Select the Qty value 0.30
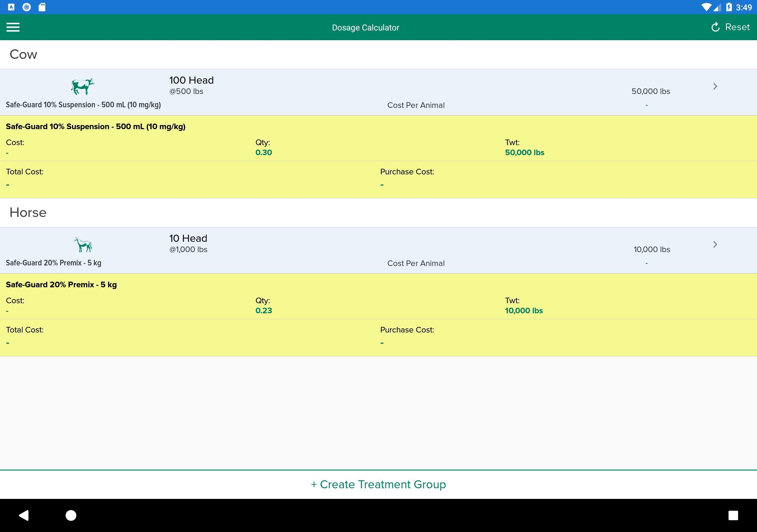The height and width of the screenshot is (532, 757). click(263, 153)
